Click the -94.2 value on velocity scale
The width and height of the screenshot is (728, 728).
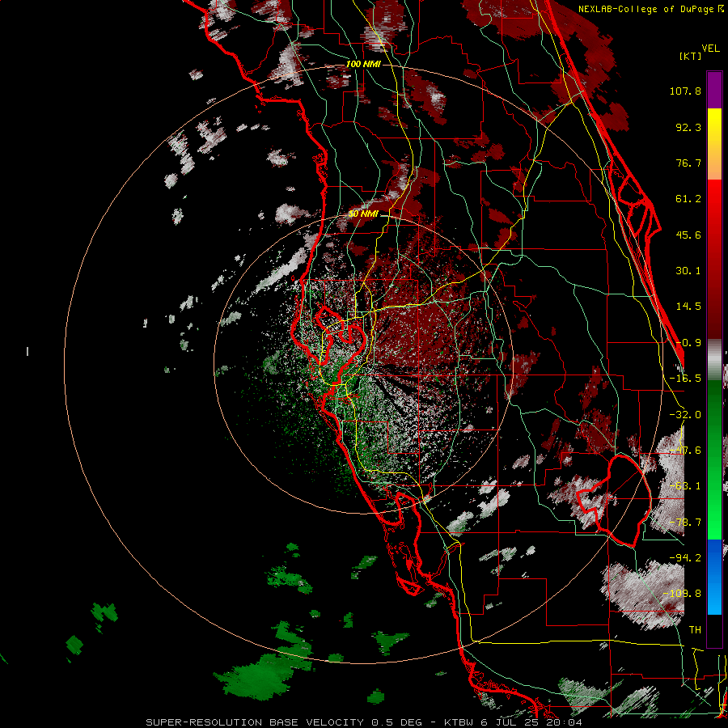[685, 558]
